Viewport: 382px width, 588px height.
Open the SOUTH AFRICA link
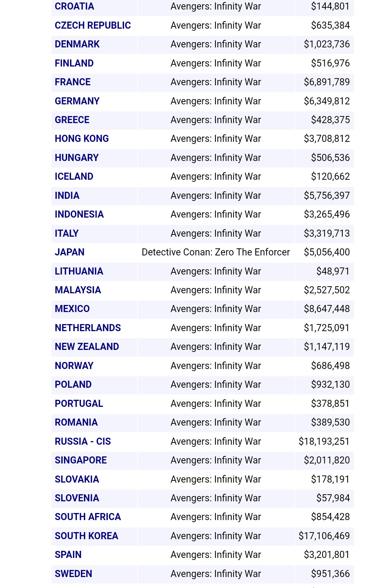[88, 517]
